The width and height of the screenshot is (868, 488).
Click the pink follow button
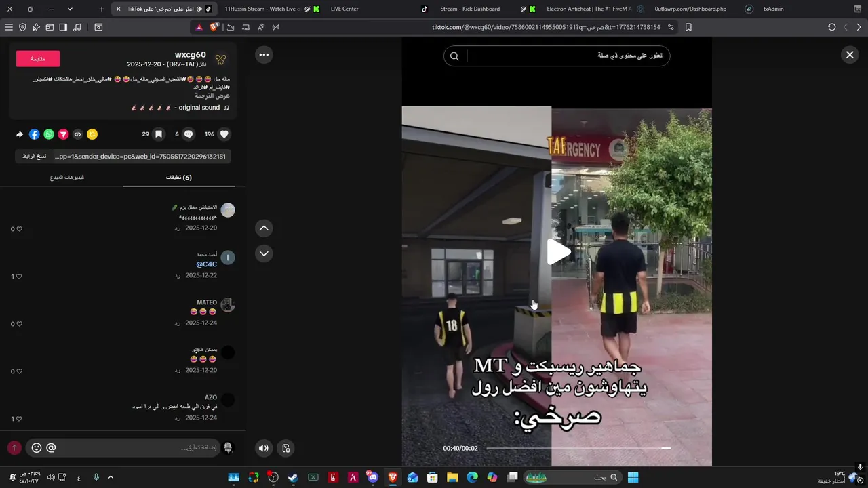point(38,59)
